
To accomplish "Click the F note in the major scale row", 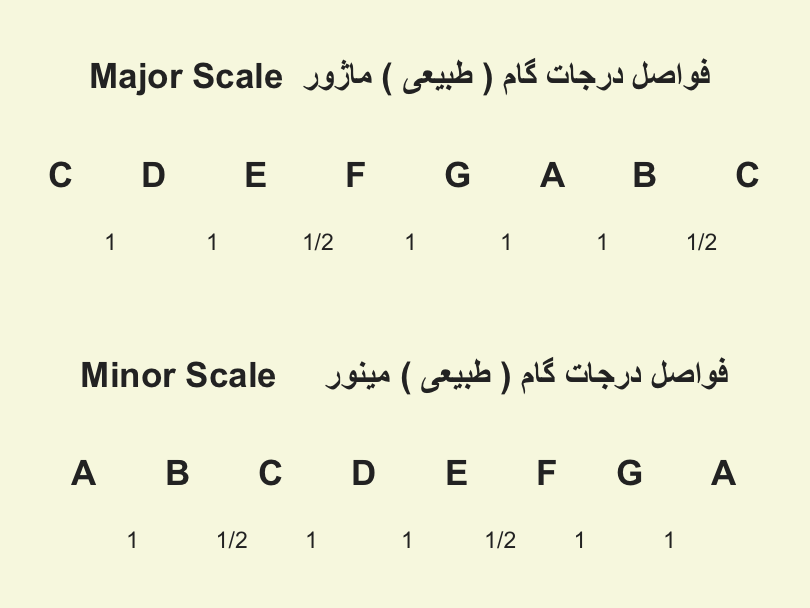I will 356,175.
